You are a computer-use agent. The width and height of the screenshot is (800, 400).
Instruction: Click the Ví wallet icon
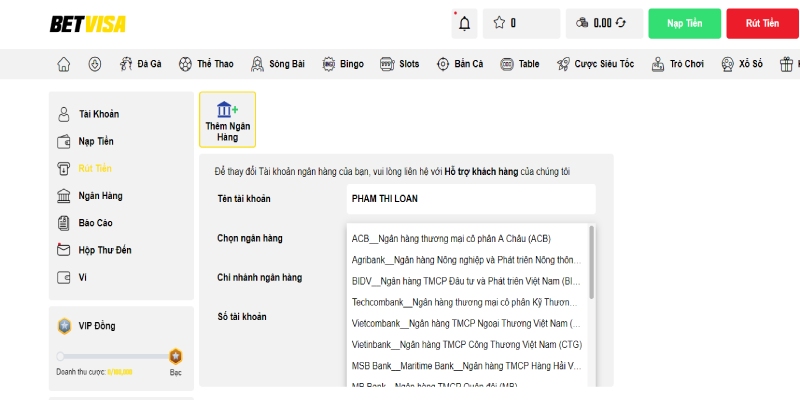click(x=64, y=278)
